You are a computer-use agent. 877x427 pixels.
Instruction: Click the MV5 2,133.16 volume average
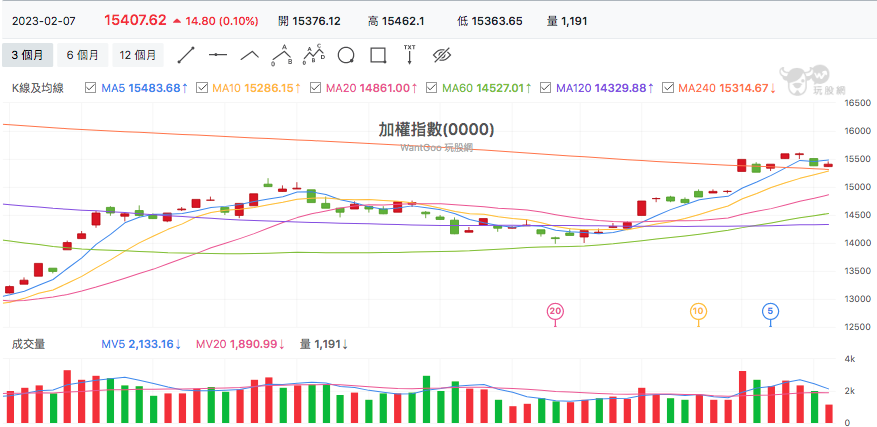pos(142,344)
